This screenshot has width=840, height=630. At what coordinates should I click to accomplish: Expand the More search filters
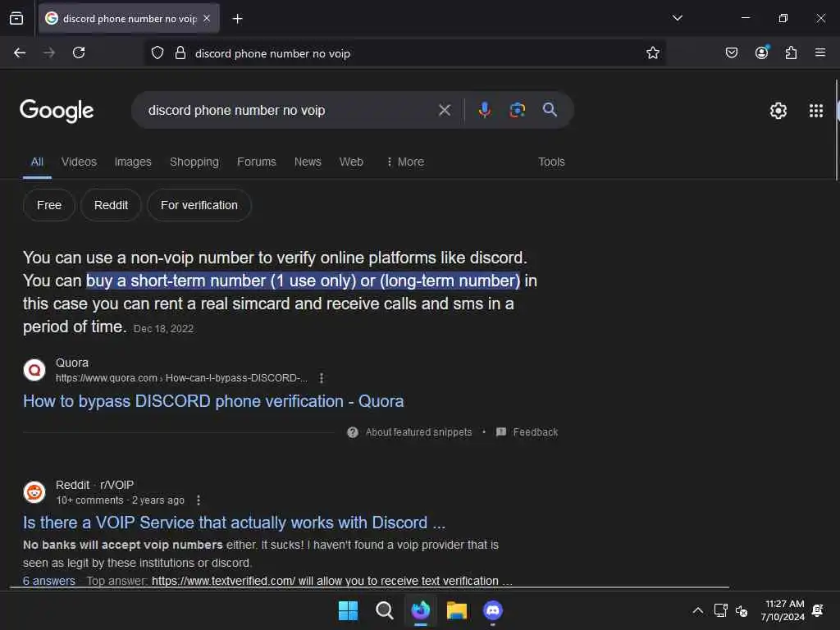[405, 162]
